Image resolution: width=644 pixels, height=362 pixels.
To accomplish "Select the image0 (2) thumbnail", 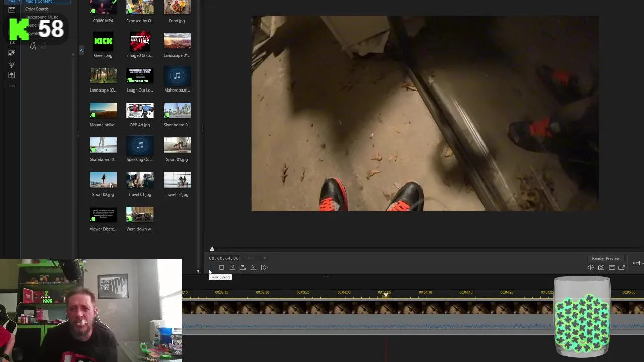I will [140, 41].
